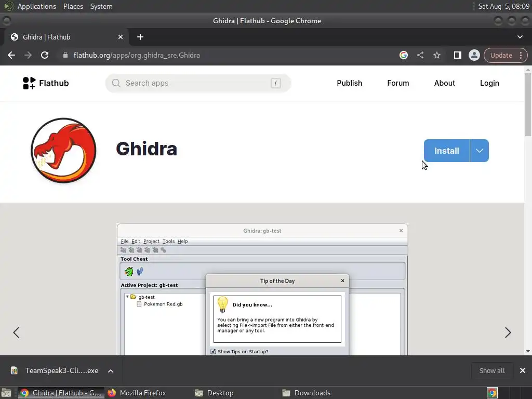Share this page using the share icon
This screenshot has width=532, height=399.
420,55
